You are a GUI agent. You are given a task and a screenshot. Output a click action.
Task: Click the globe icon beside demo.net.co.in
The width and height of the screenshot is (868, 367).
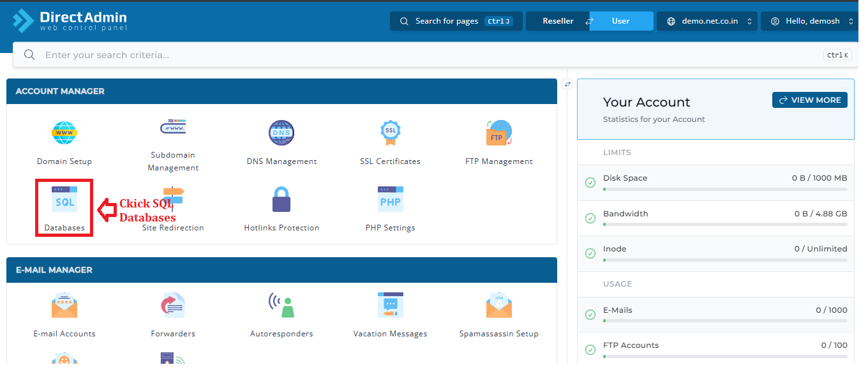[671, 21]
